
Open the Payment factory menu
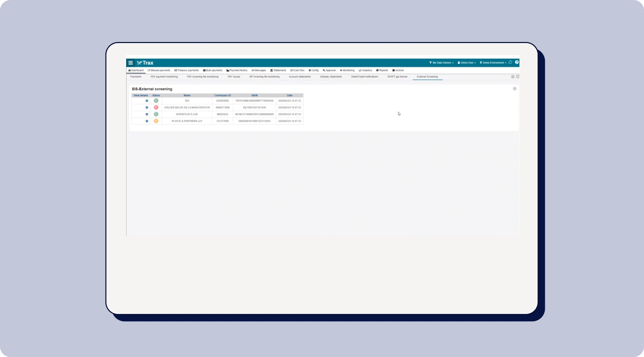point(237,70)
